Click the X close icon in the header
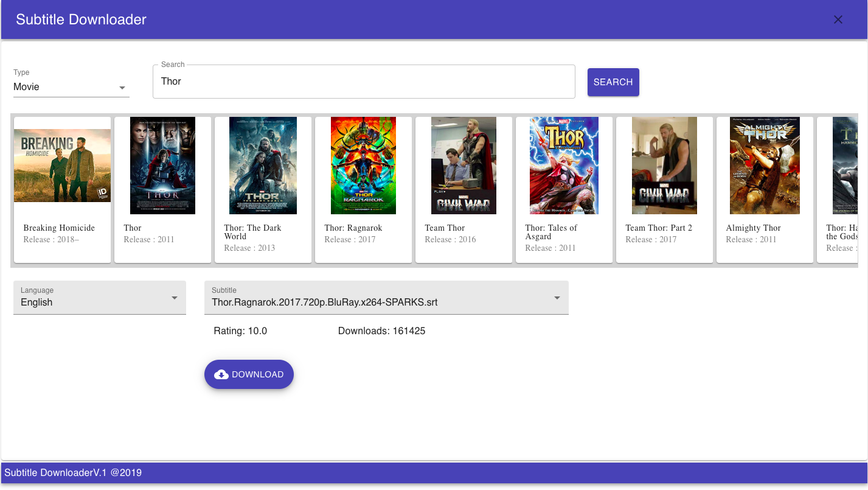 (x=838, y=19)
